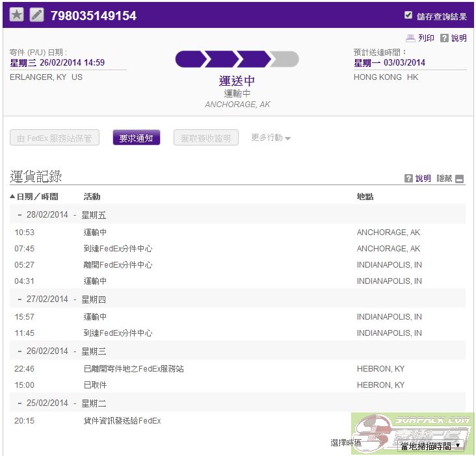Collapse the 27/02/2014 星期四 group
The height and width of the screenshot is (456, 476).
[x=20, y=299]
